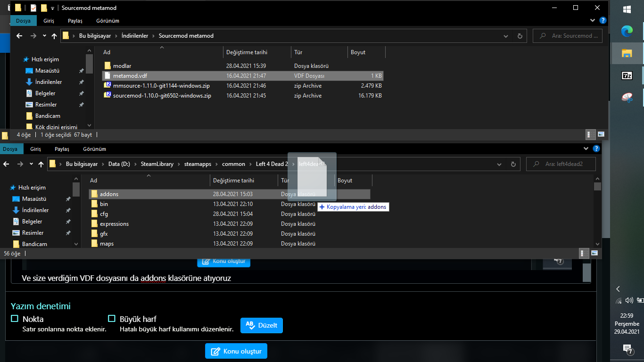This screenshot has height=362, width=644.
Task: Select the mmsource-1.11.0-git1144-windows.zip archive icon
Action: click(107, 86)
